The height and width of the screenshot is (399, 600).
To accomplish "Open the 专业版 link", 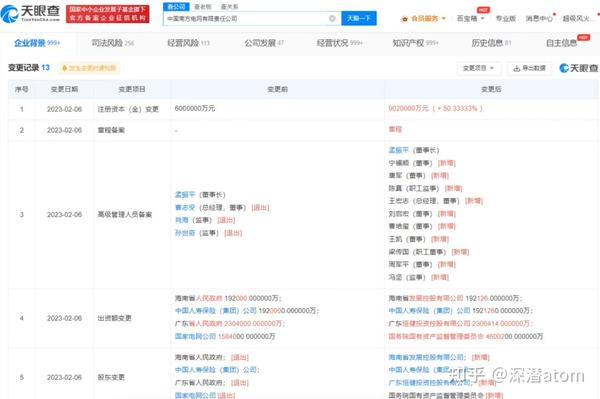I will (x=505, y=18).
